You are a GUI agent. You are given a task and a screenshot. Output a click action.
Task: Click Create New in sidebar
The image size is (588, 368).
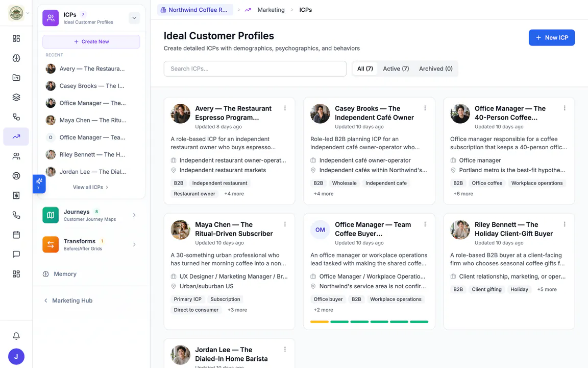(91, 42)
